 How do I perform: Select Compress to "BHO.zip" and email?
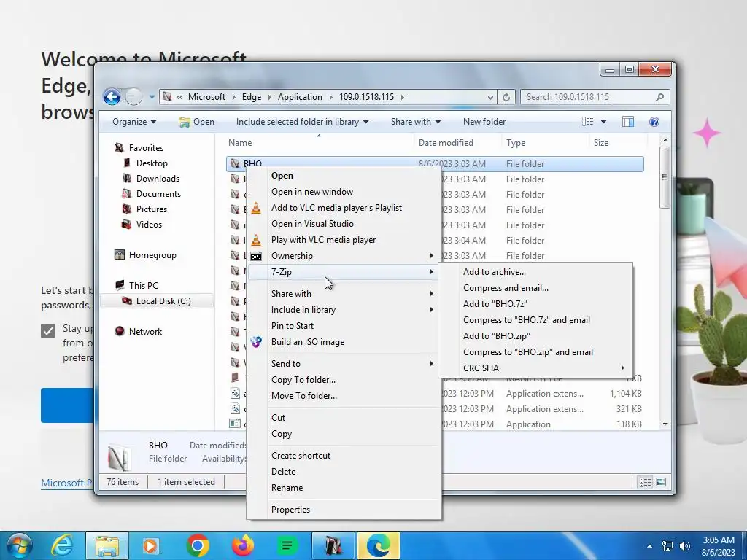tap(535, 352)
